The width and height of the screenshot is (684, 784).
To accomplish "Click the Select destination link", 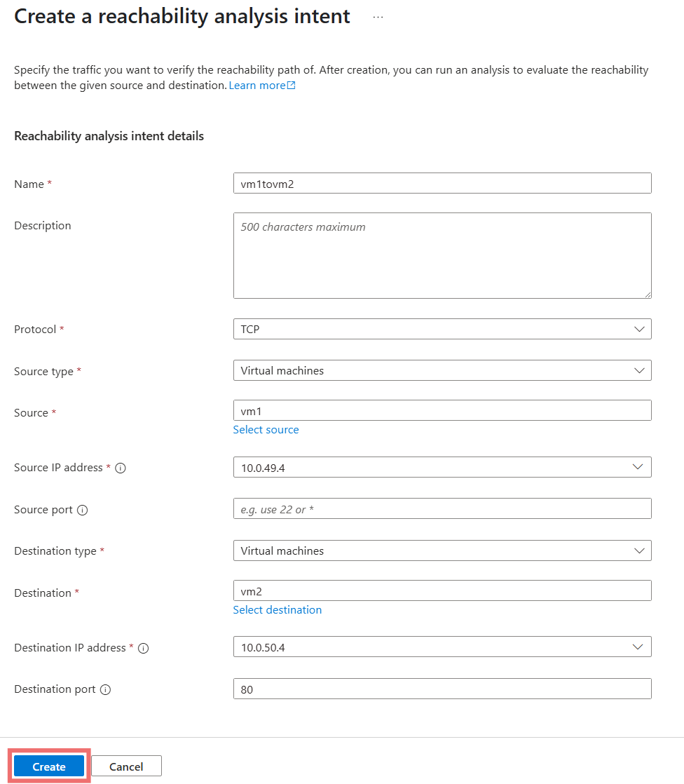I will tap(278, 610).
